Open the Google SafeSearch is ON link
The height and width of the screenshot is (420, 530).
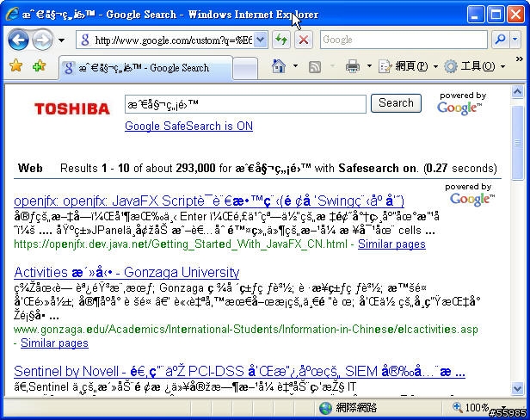coord(188,127)
